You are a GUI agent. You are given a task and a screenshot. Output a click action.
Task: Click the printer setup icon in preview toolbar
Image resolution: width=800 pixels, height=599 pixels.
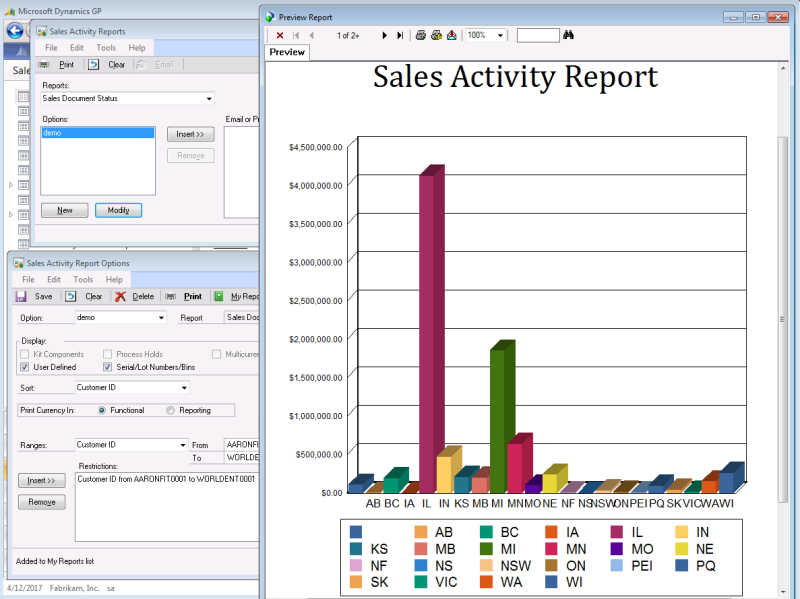tap(436, 35)
